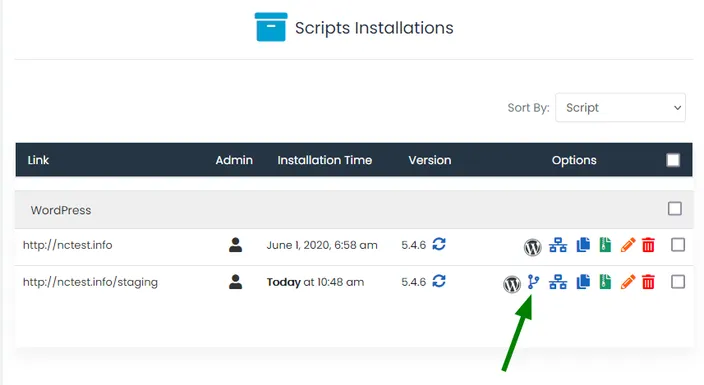This screenshot has width=704, height=385.
Task: Refresh version icon for nctest.info/staging row
Action: coord(439,281)
